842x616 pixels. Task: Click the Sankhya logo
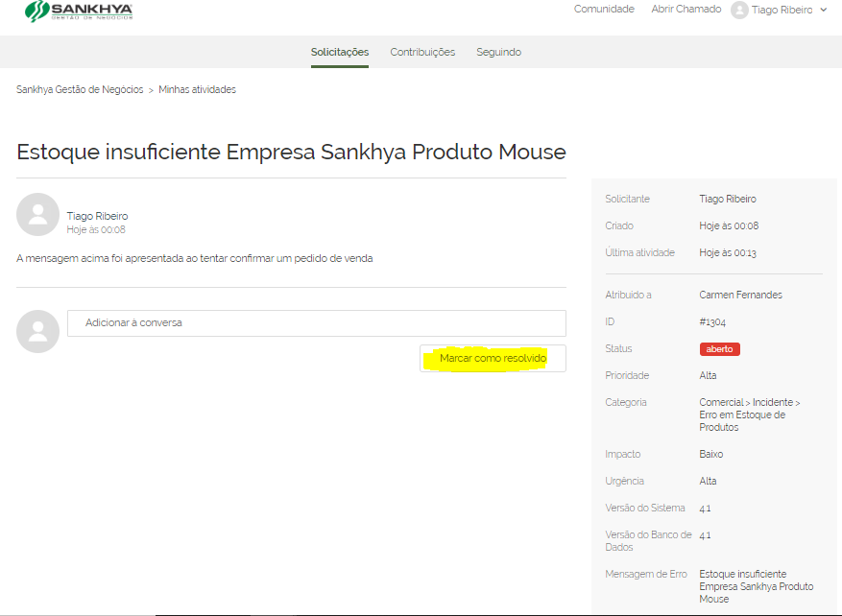click(79, 12)
